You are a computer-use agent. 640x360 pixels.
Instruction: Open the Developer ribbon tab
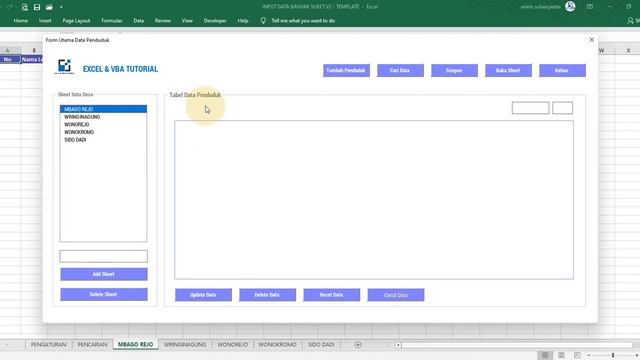tap(215, 20)
